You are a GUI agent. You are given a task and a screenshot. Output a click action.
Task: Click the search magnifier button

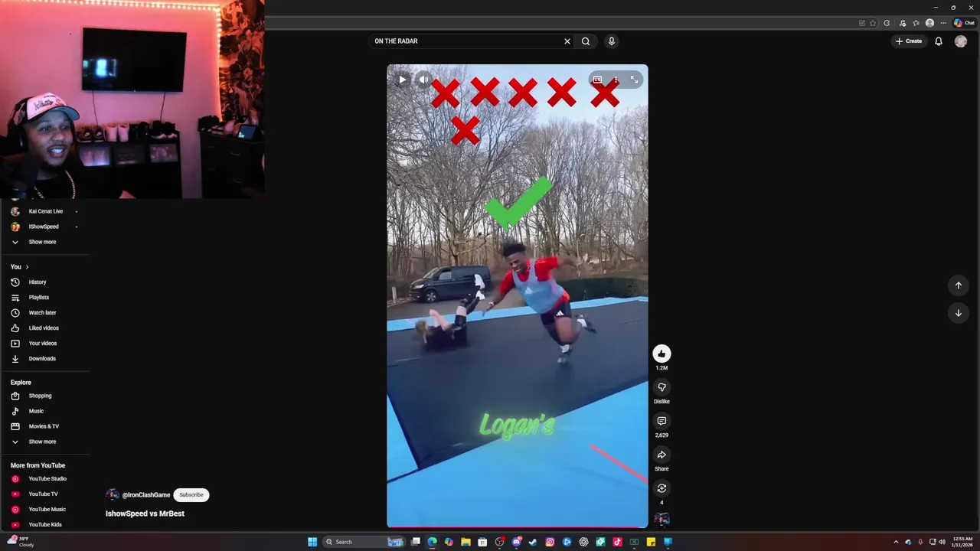click(586, 41)
